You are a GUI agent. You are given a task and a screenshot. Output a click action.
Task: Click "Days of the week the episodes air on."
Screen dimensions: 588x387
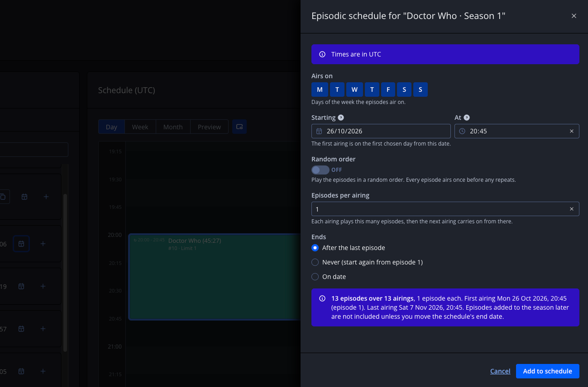(x=359, y=102)
